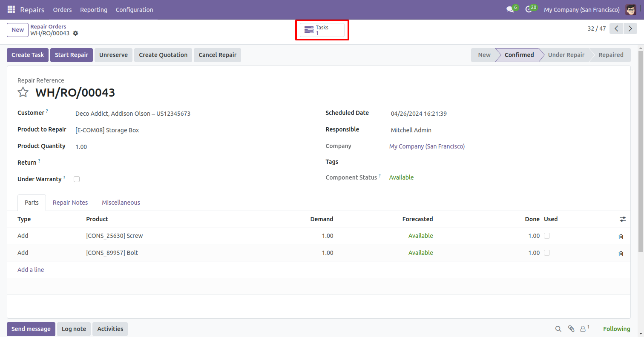Screen dimensions: 644x337
Task: Check Used box for Screw line
Action: 547,236
